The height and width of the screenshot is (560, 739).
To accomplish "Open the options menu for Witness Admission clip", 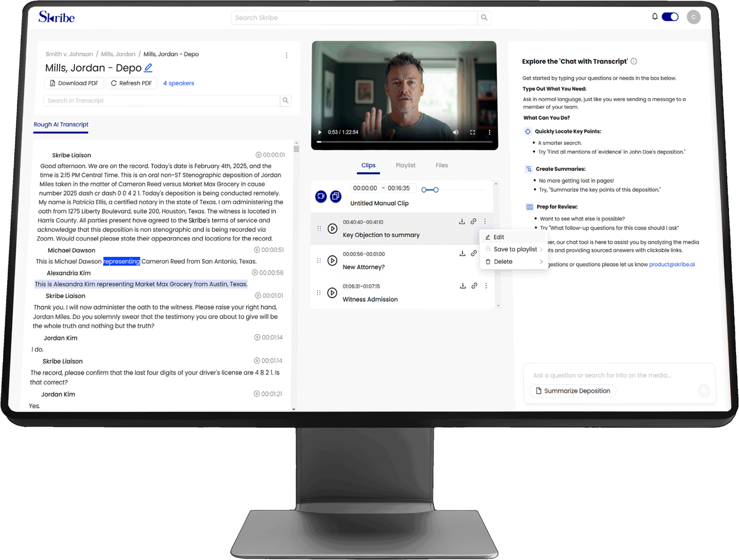I will [485, 285].
